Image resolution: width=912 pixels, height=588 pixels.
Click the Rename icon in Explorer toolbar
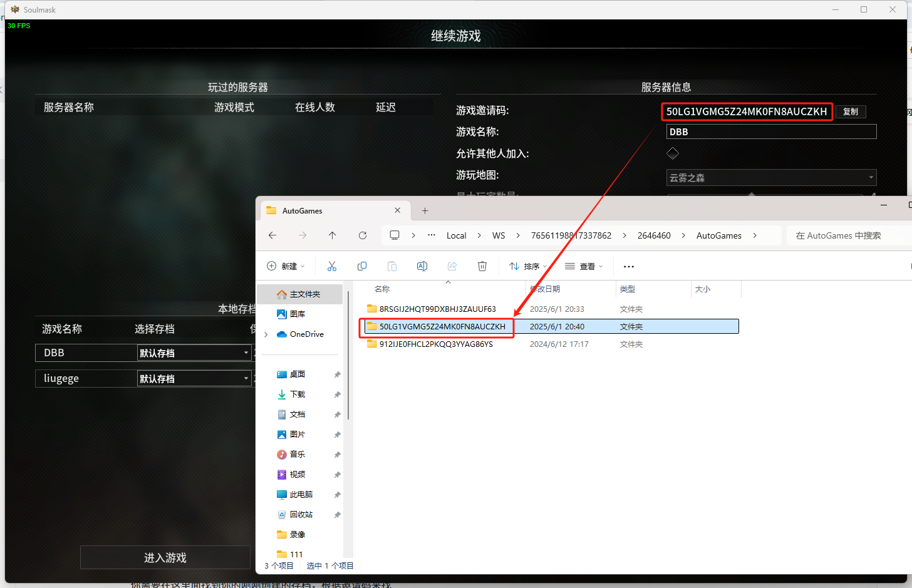pos(422,266)
